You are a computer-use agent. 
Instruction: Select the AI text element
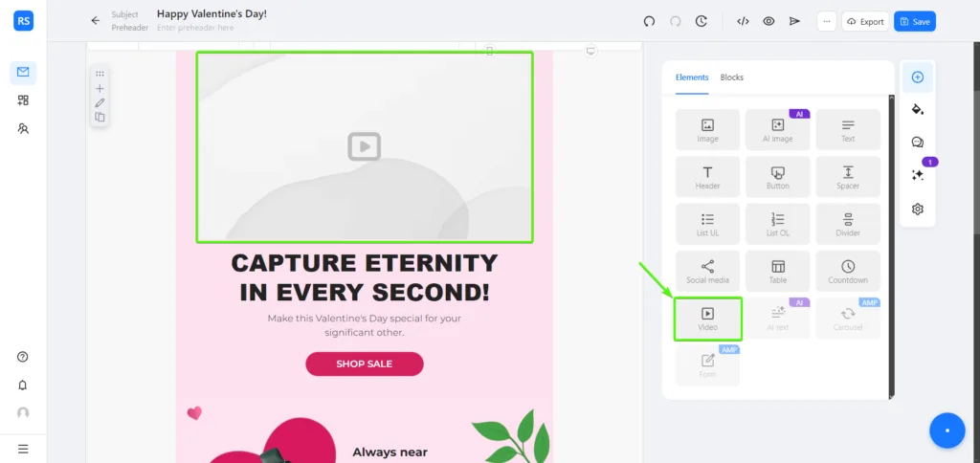point(777,319)
